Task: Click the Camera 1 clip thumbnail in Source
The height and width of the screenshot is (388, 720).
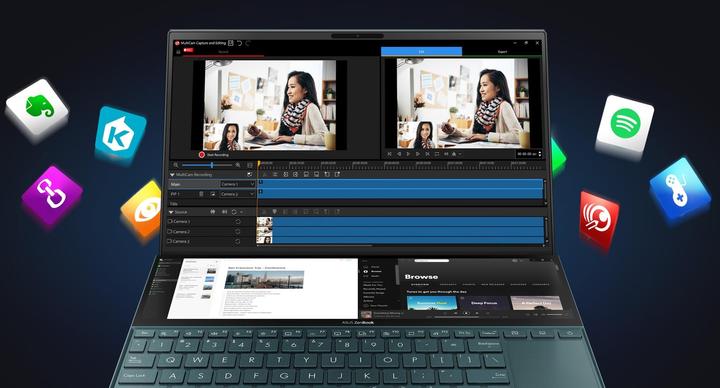Action: (264, 222)
